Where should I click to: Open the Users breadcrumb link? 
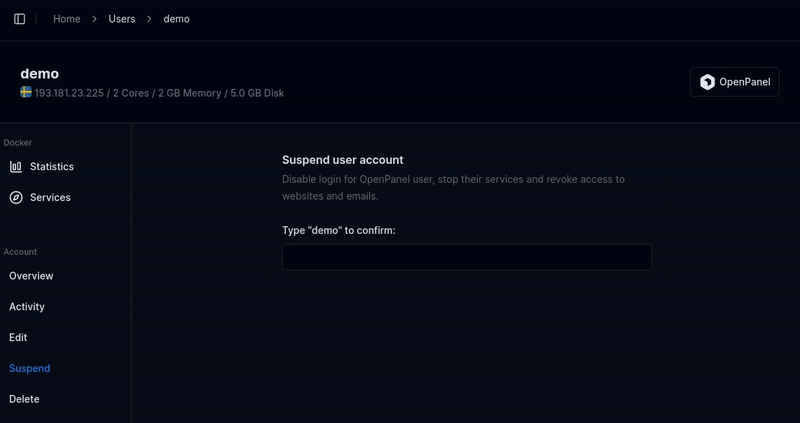coord(122,19)
